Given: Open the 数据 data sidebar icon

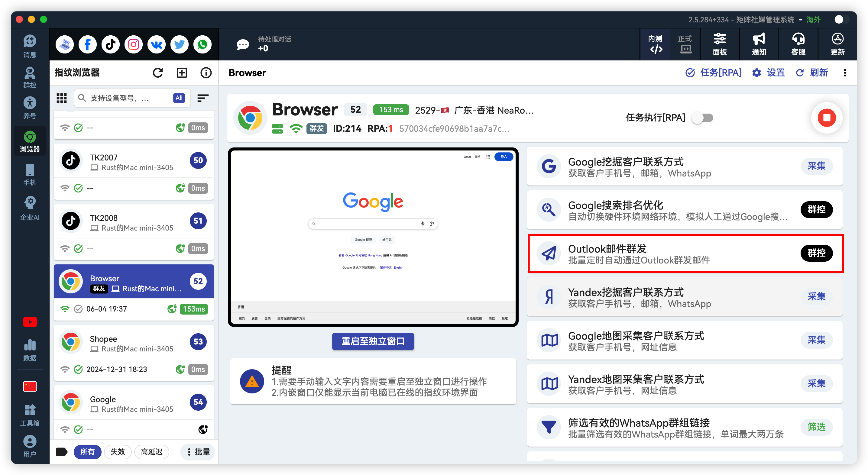Looking at the screenshot, I should coord(30,350).
